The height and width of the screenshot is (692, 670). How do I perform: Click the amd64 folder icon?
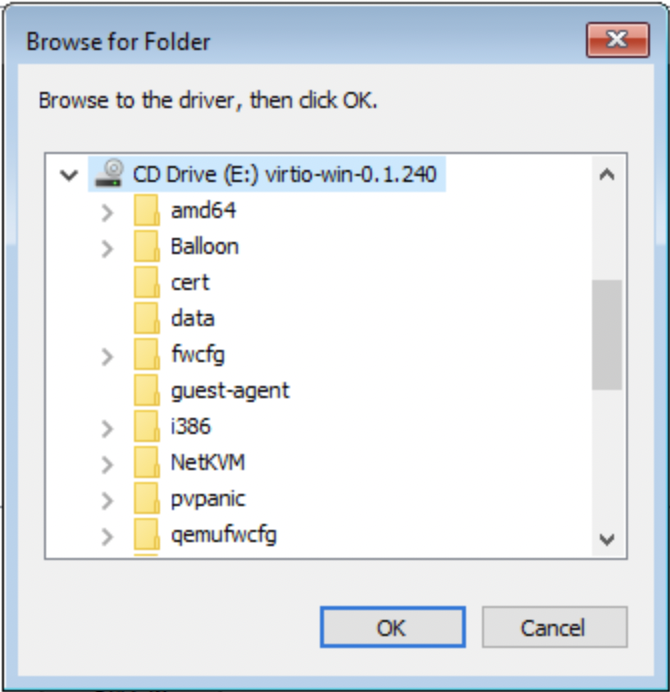[x=147, y=211]
